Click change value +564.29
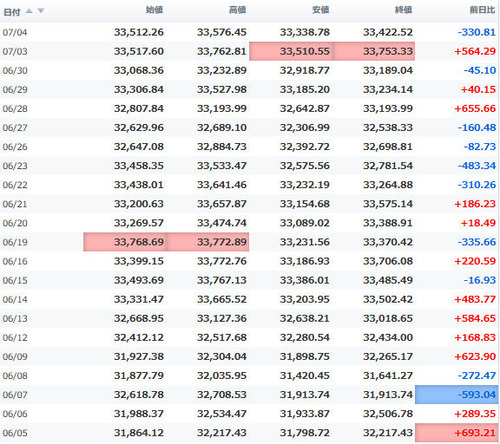The width and height of the screenshot is (500, 444). pos(475,51)
